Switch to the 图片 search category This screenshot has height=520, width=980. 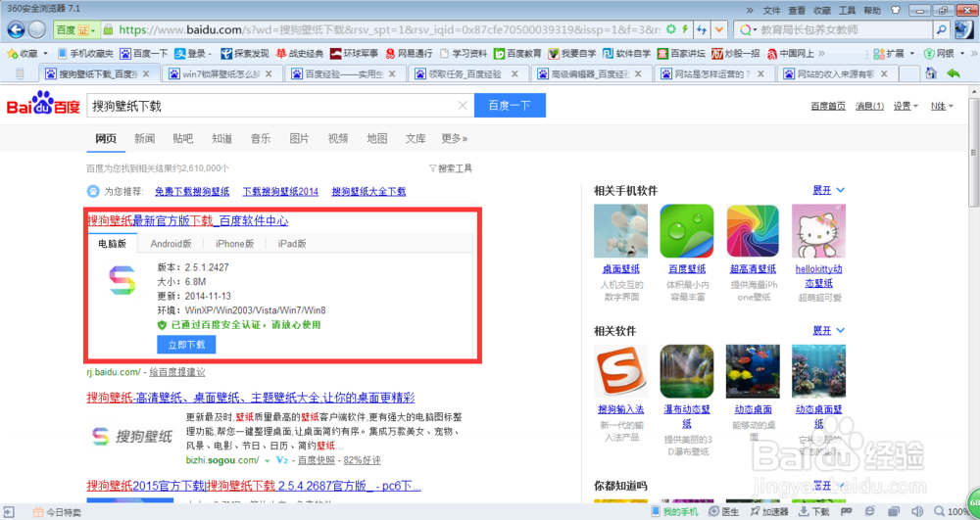click(299, 139)
